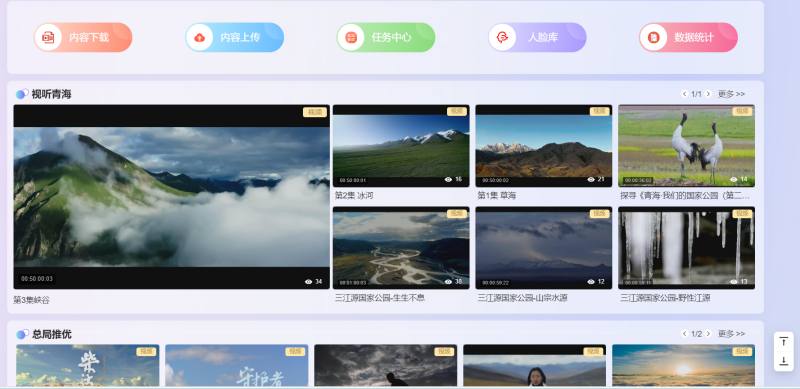Open the 三江源国家公园-野性江源 icicle thumbnail
Image resolution: width=800 pixels, height=389 pixels.
click(x=686, y=248)
